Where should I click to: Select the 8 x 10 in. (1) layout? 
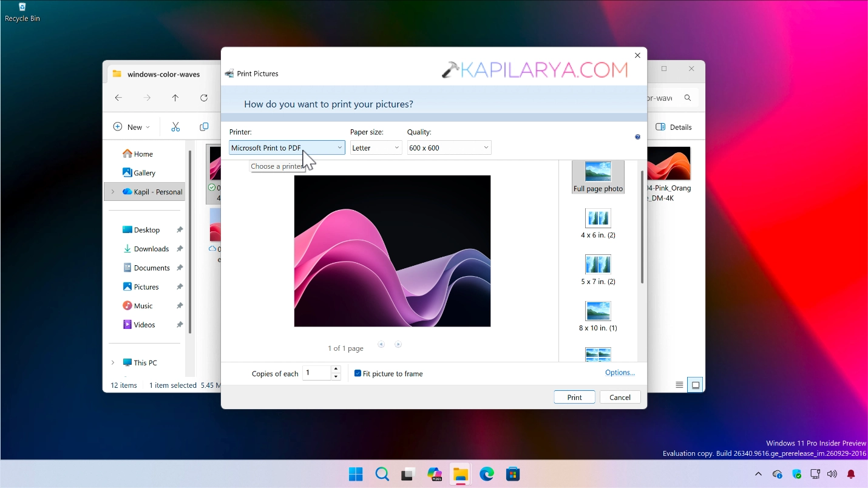click(598, 316)
